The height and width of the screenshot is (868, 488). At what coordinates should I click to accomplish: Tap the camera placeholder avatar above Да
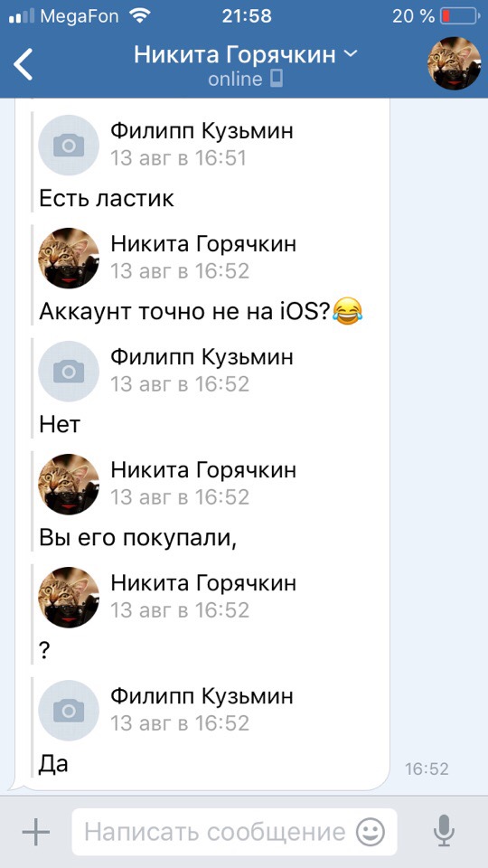pyautogui.click(x=69, y=711)
